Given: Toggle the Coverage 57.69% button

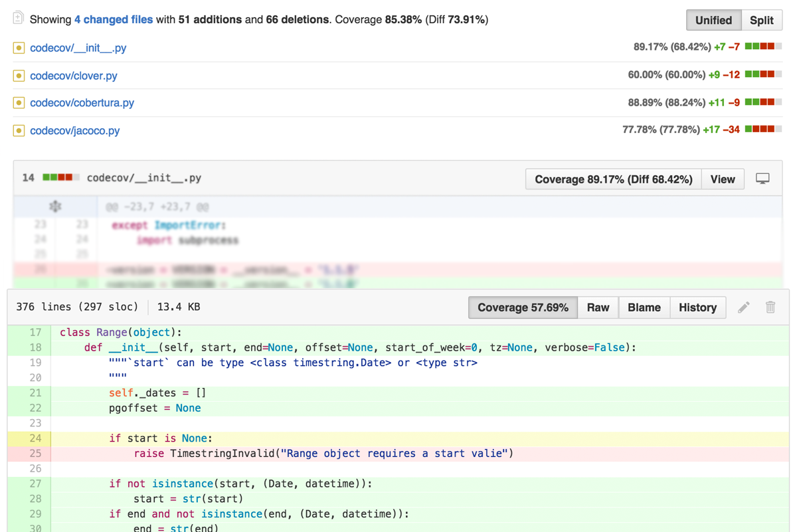Looking at the screenshot, I should (523, 308).
